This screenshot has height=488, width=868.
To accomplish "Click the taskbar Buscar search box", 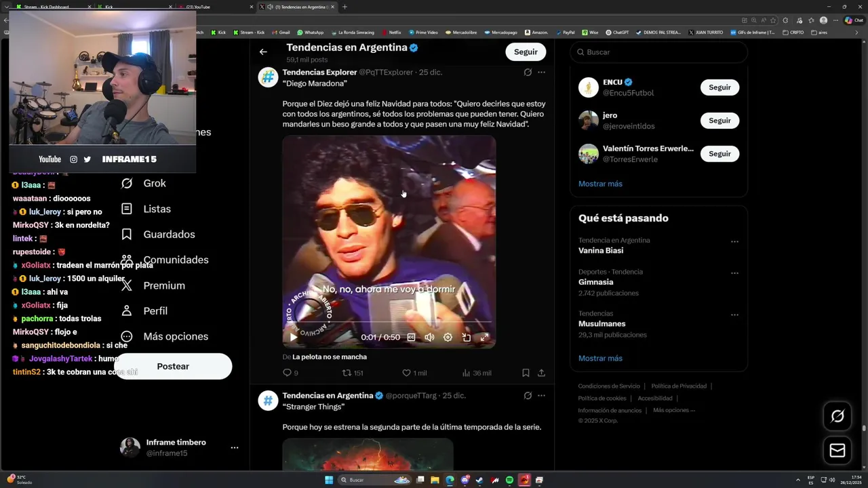I will pos(375,480).
